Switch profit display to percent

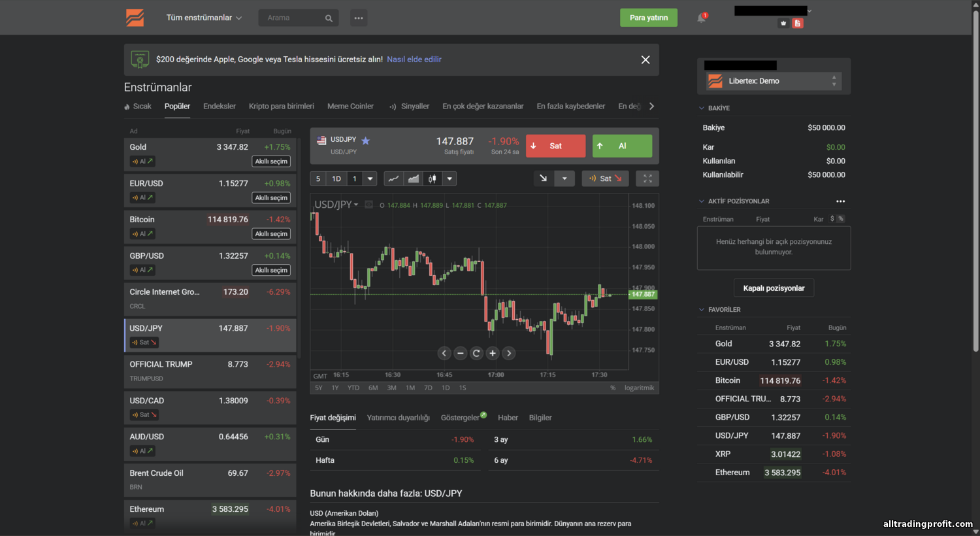[841, 219]
